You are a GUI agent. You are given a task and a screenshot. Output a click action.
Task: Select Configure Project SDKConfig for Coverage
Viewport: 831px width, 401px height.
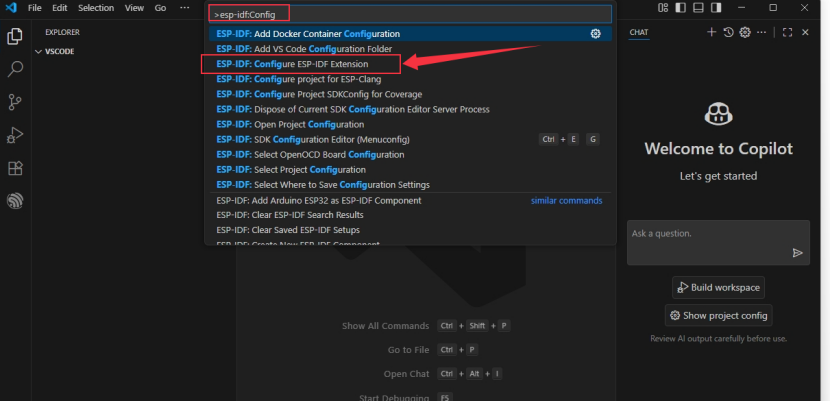(x=410, y=94)
